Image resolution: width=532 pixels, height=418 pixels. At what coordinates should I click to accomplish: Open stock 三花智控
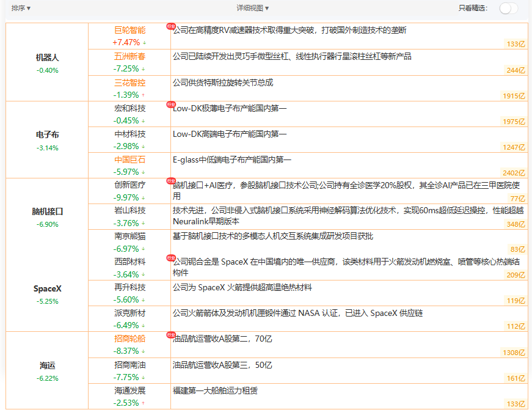129,82
